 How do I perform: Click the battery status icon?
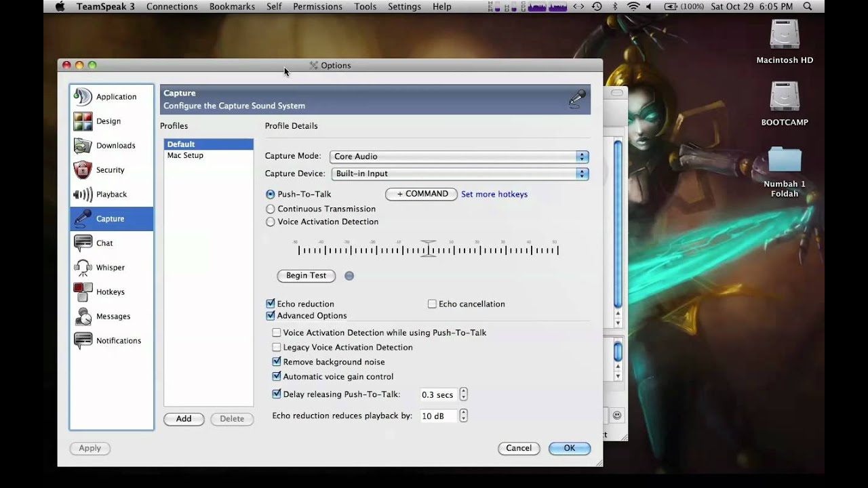coord(670,6)
